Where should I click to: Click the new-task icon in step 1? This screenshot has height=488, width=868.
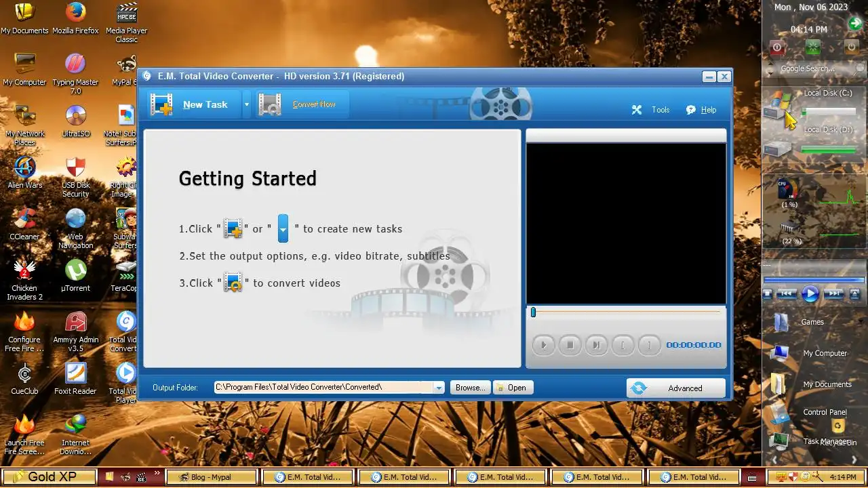[x=233, y=228]
